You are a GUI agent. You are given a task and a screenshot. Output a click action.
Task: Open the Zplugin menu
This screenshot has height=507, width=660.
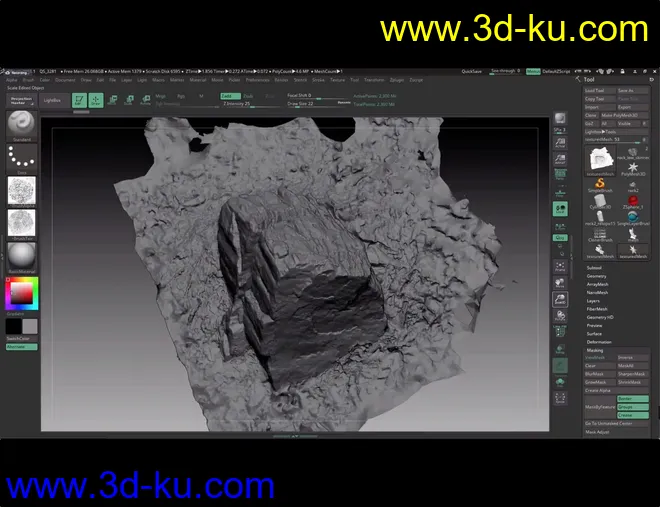click(x=397, y=80)
